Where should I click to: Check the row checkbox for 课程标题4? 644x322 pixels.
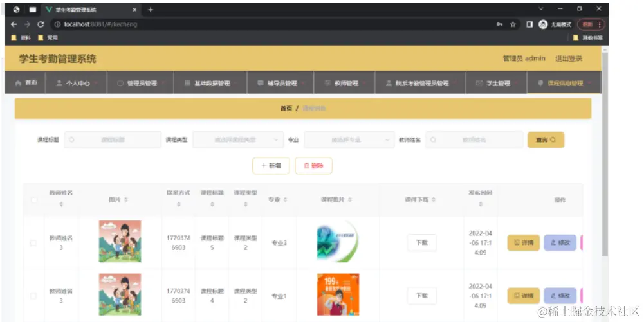point(33,296)
